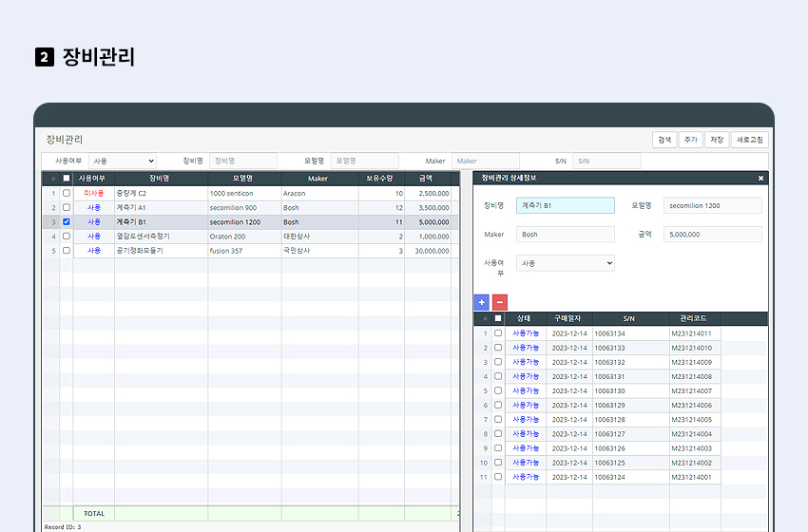Sort by 관리코드 column header
Viewport: 808px width, 532px height.
pos(695,318)
